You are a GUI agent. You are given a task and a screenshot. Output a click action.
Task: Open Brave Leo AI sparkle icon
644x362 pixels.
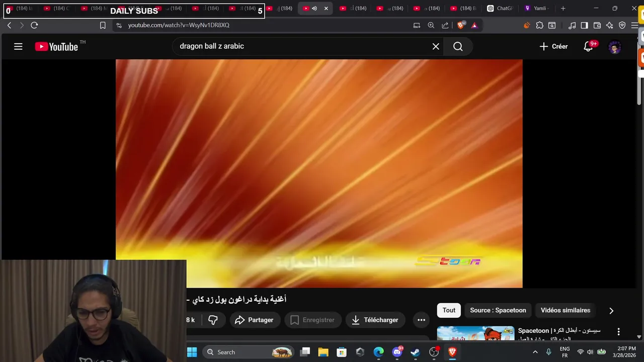610,25
